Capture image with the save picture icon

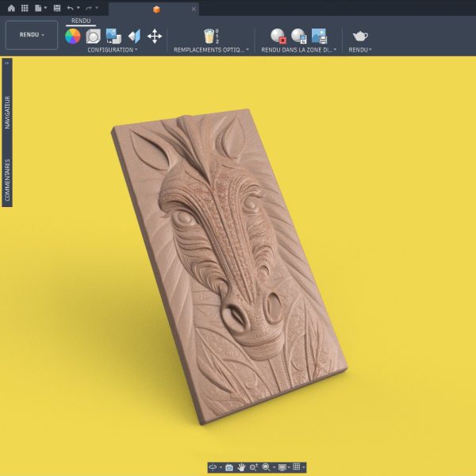[319, 36]
